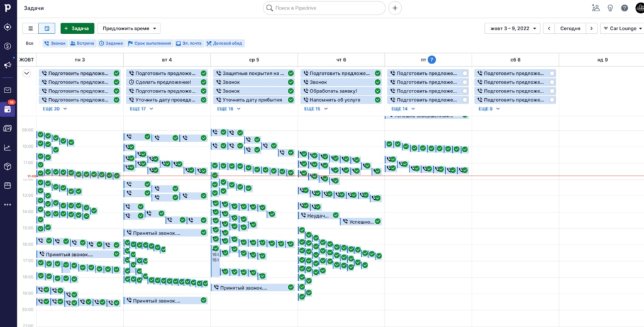Mark first Saturday 8 task as done
The image size is (644, 327).
pos(552,74)
